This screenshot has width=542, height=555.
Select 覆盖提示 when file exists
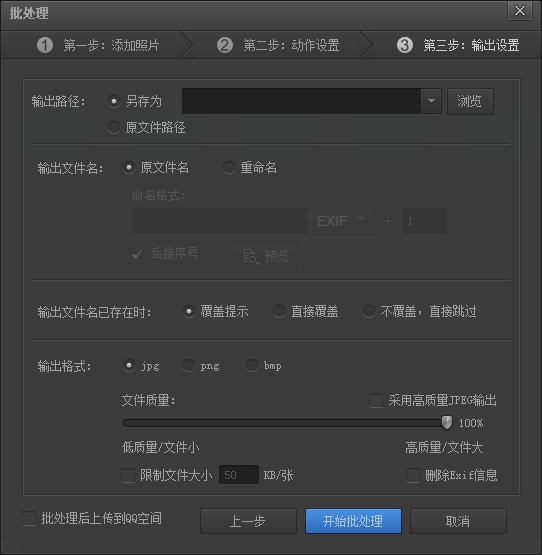point(189,311)
